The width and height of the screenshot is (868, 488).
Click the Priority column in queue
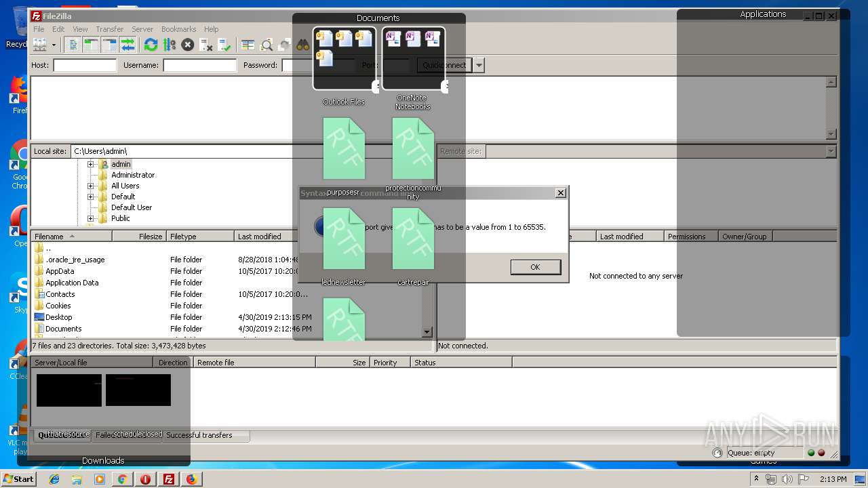[x=390, y=363]
